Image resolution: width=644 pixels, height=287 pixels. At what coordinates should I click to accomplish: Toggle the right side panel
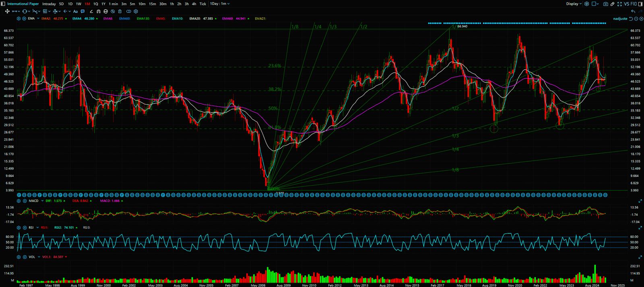(x=640, y=4)
